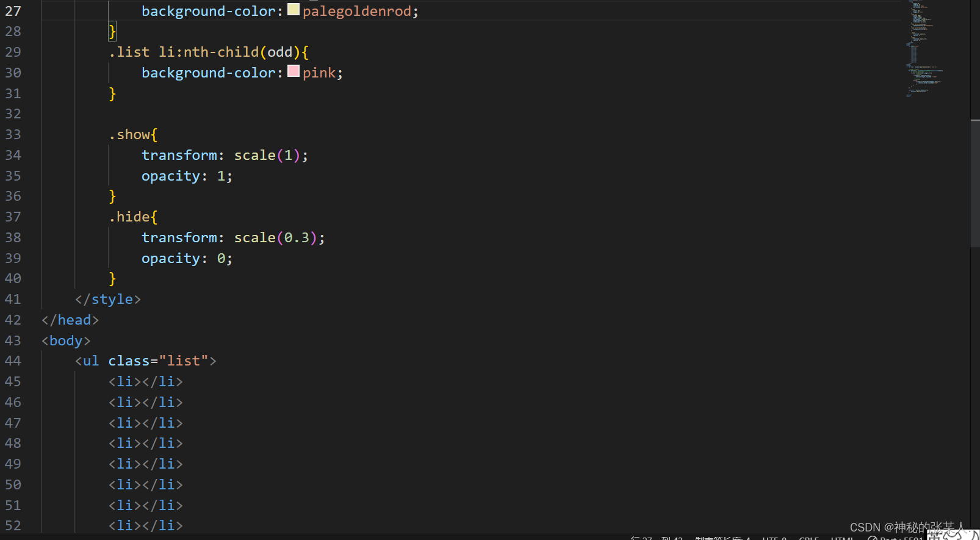Click the minimap code overview

click(924, 49)
